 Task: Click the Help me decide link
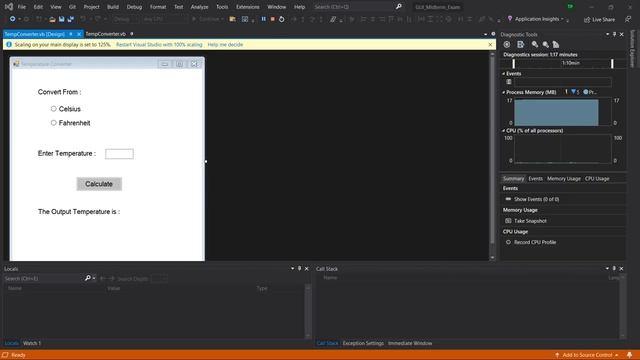pos(225,44)
